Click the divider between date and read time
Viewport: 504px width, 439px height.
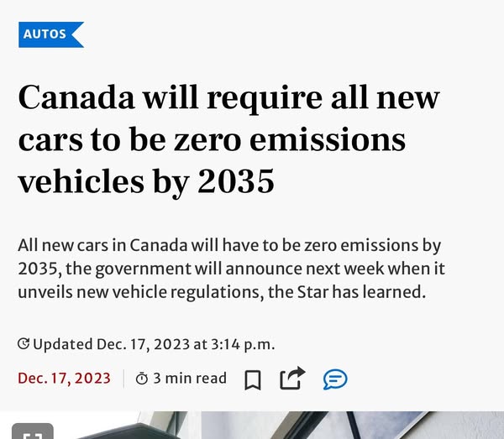tap(123, 379)
